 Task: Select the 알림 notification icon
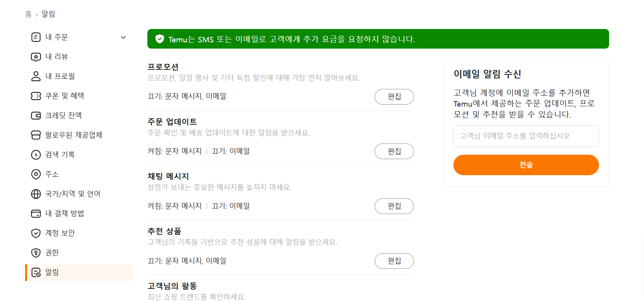[36, 273]
